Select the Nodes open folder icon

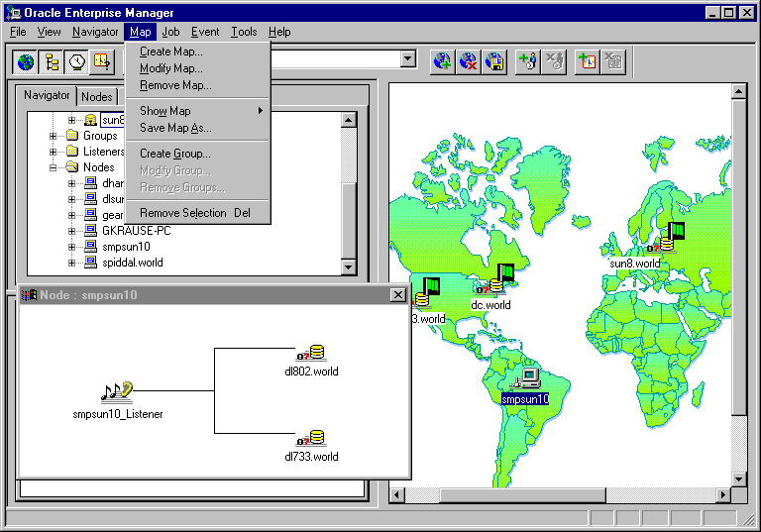click(x=72, y=167)
